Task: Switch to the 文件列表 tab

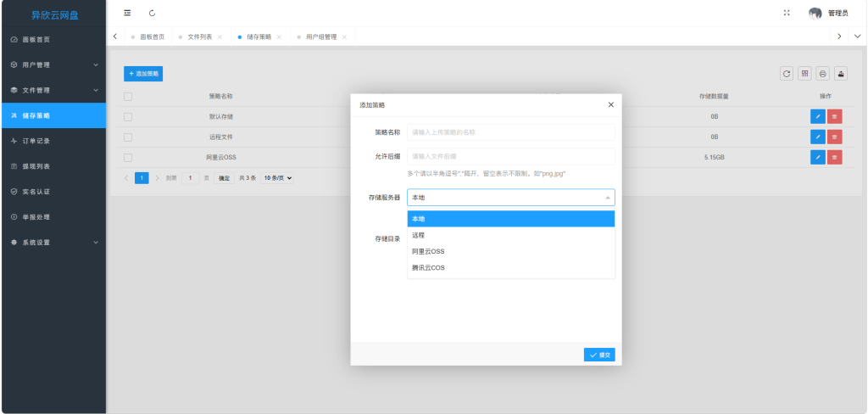Action: click(199, 37)
